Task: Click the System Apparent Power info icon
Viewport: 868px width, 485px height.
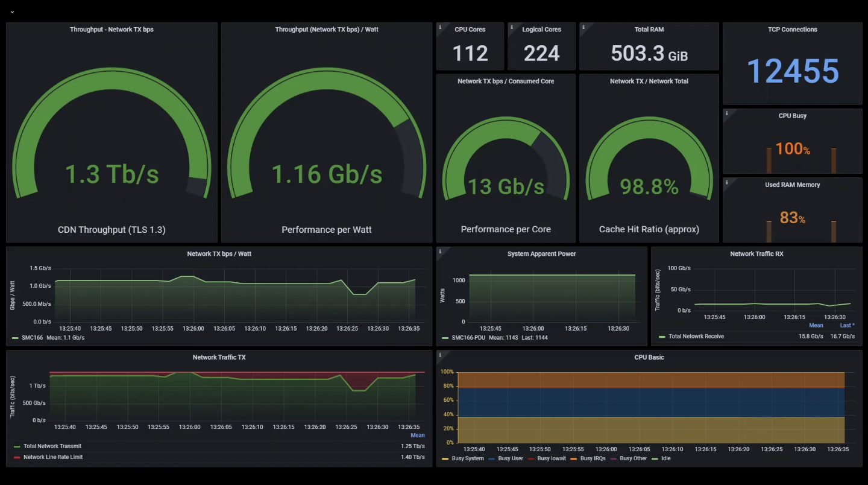Action: (x=440, y=251)
